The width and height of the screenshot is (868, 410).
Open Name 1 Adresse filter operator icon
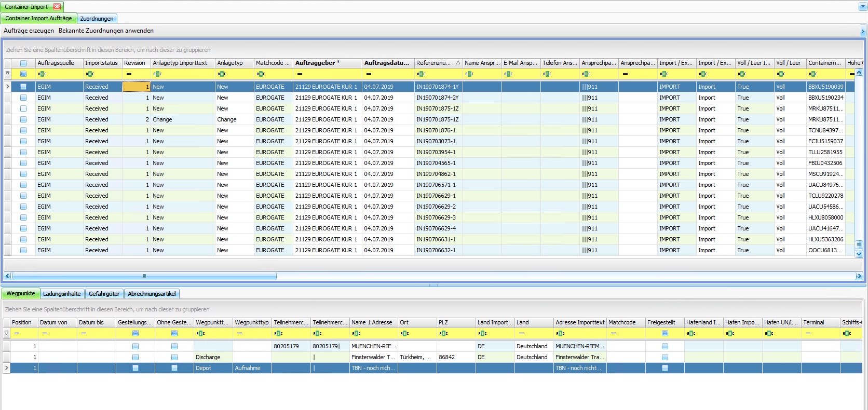point(356,333)
